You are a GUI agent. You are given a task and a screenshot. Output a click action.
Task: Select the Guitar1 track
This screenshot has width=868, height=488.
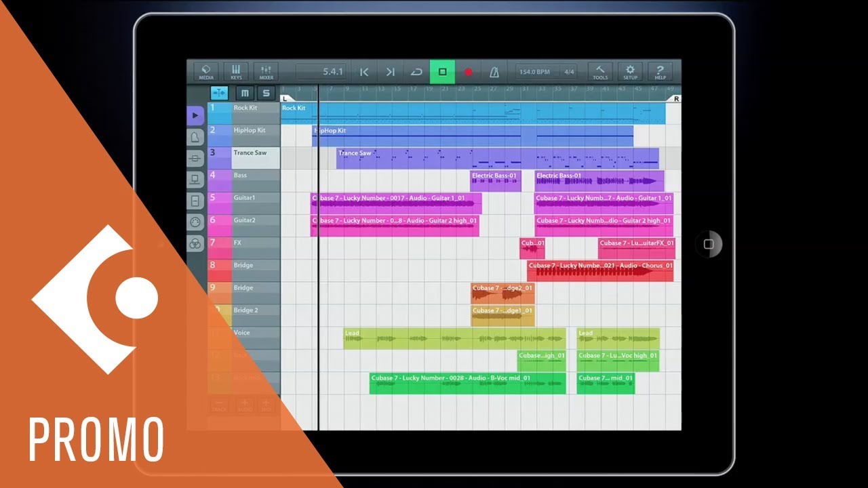click(x=256, y=203)
